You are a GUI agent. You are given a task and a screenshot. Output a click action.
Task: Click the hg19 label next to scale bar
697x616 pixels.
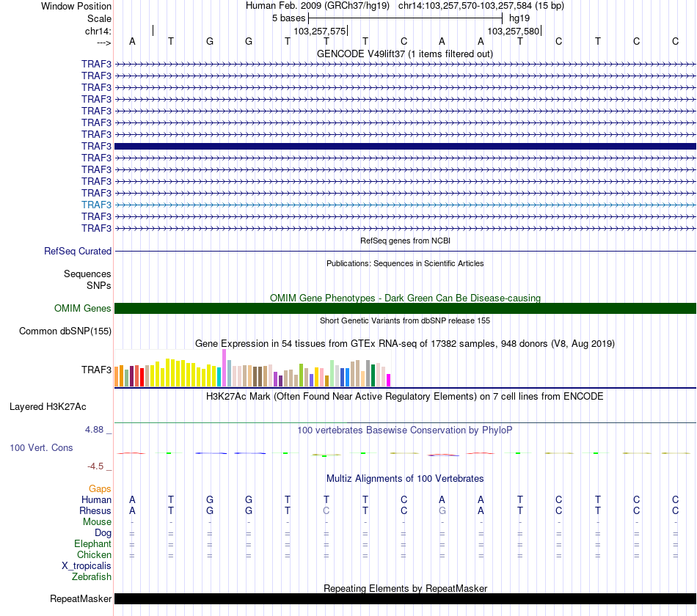(519, 18)
